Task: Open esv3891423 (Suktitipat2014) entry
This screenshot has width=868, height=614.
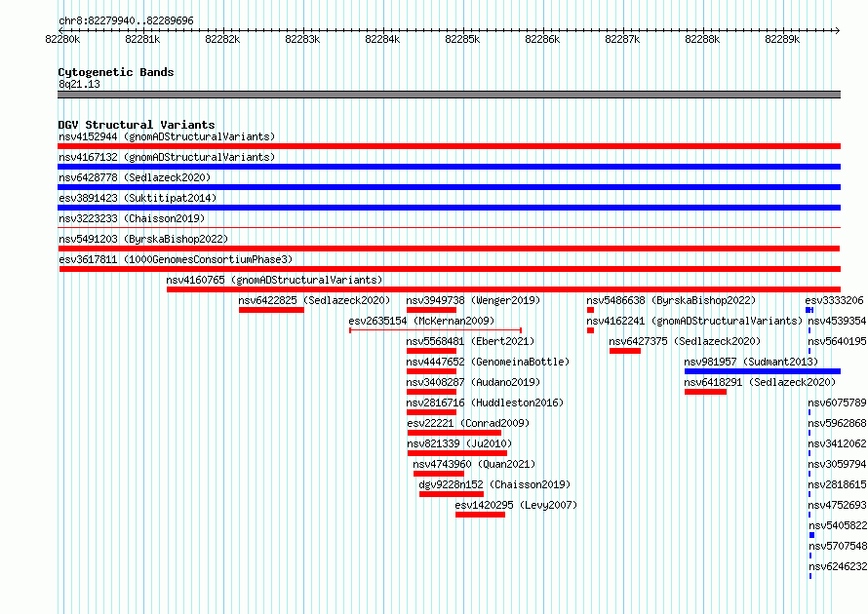Action: [x=138, y=198]
